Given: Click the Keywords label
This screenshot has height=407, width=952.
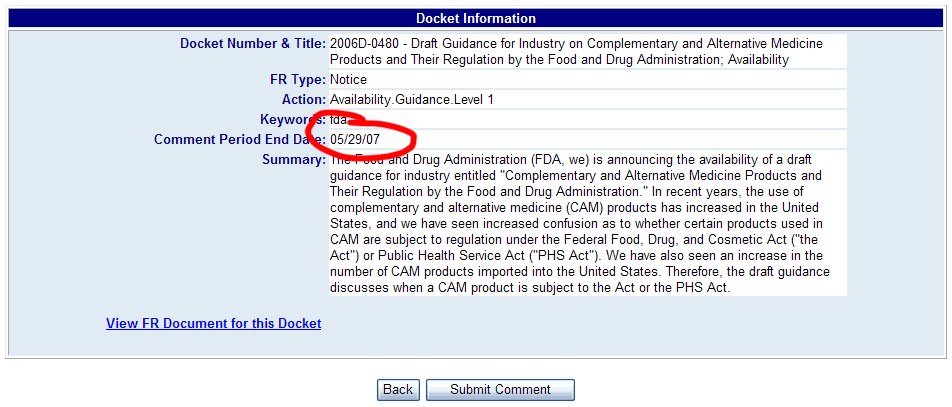Looking at the screenshot, I should point(285,119).
